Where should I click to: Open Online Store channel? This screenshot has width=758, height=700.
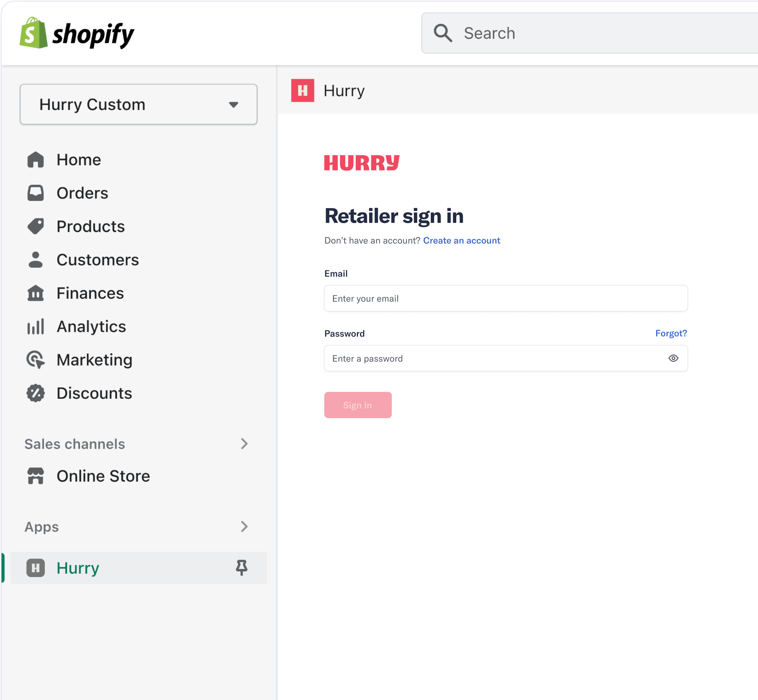point(103,476)
